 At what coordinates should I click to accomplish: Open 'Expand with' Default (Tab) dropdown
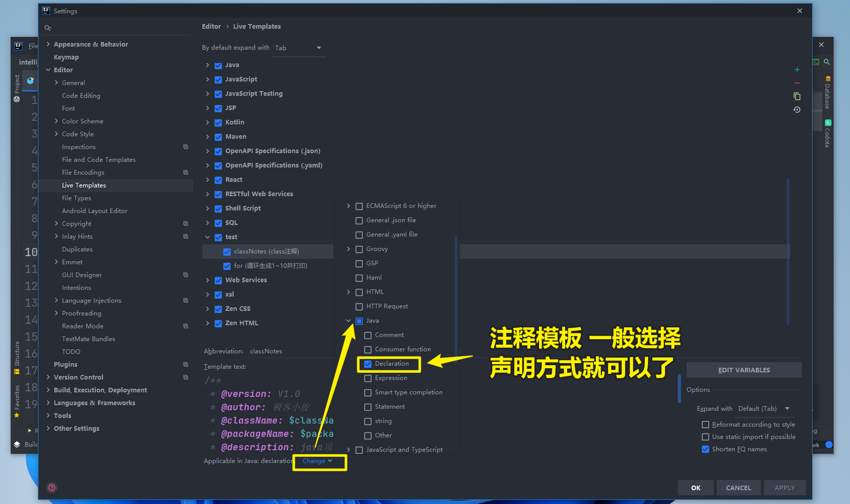coord(764,409)
